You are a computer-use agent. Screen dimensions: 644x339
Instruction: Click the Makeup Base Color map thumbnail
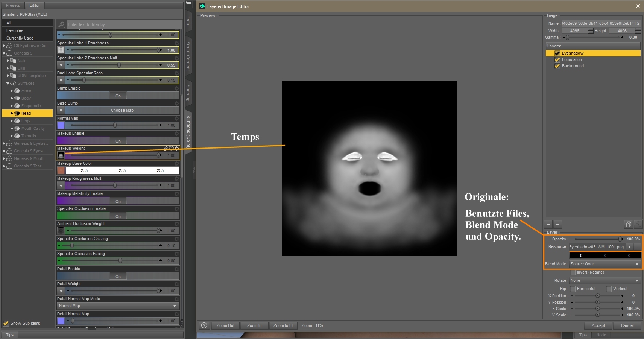click(x=61, y=170)
